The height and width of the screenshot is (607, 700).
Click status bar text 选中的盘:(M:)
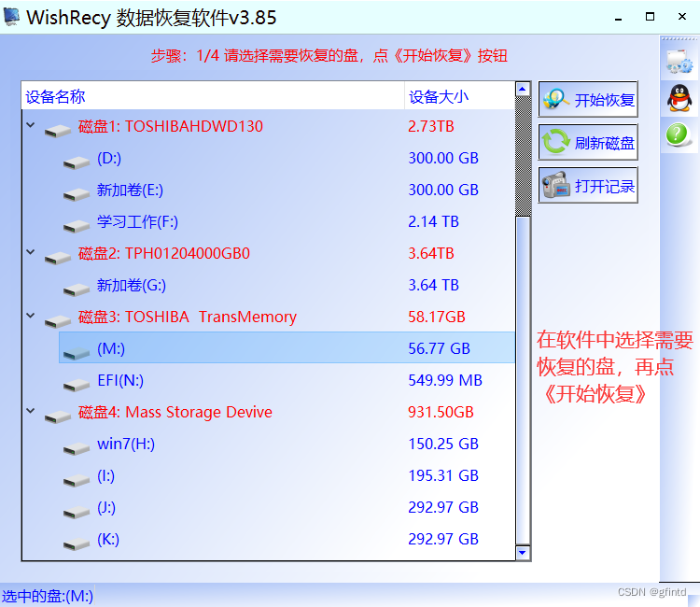coord(48,597)
